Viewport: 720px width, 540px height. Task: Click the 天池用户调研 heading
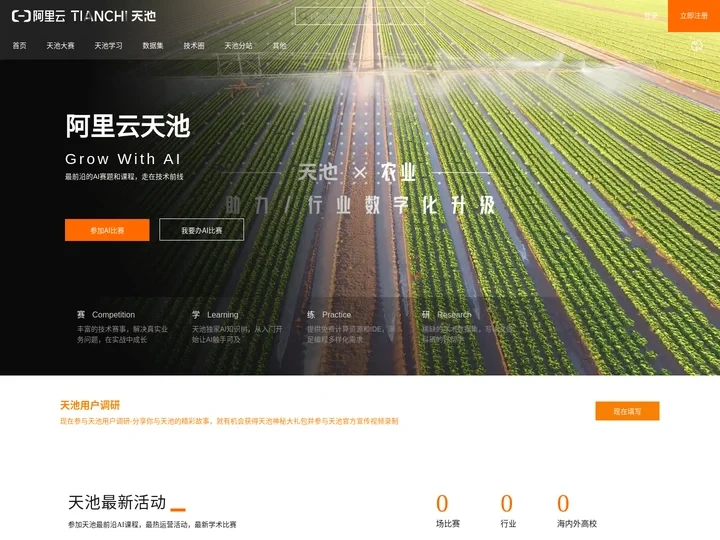coord(90,405)
